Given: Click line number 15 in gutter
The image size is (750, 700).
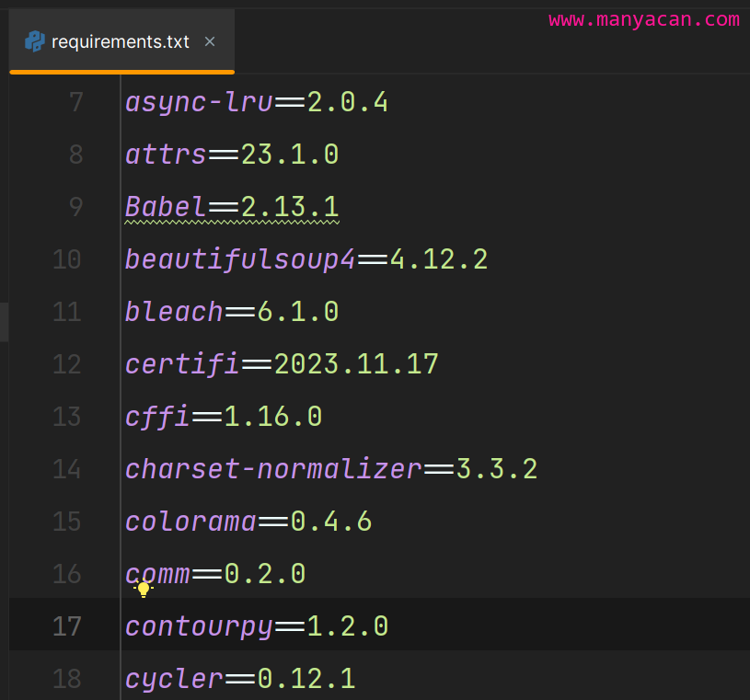Looking at the screenshot, I should pyautogui.click(x=67, y=522).
